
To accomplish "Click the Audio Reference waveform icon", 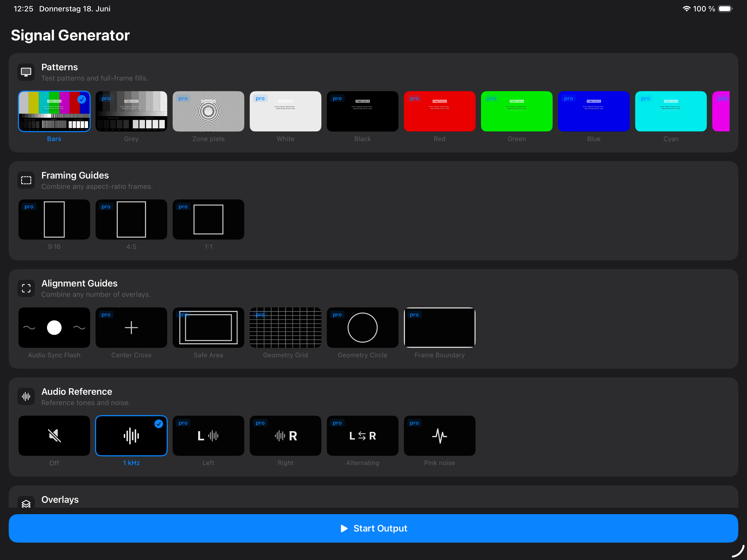I will click(x=26, y=397).
